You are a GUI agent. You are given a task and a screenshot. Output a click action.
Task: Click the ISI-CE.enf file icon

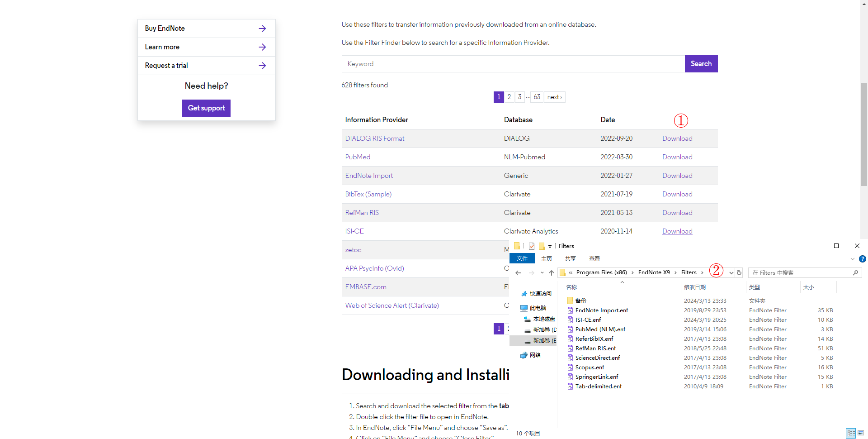click(571, 320)
